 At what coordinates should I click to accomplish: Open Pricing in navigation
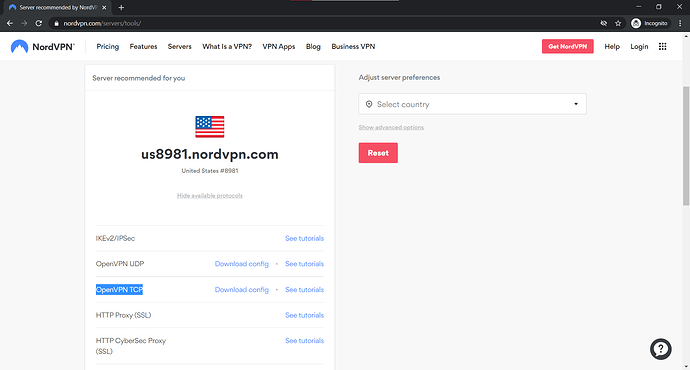pyautogui.click(x=108, y=46)
